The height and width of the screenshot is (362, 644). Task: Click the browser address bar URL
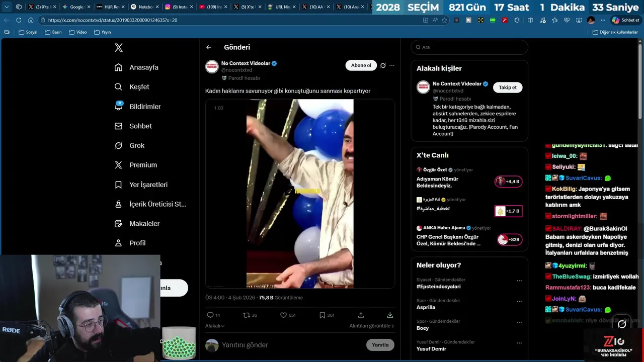pyautogui.click(x=113, y=20)
